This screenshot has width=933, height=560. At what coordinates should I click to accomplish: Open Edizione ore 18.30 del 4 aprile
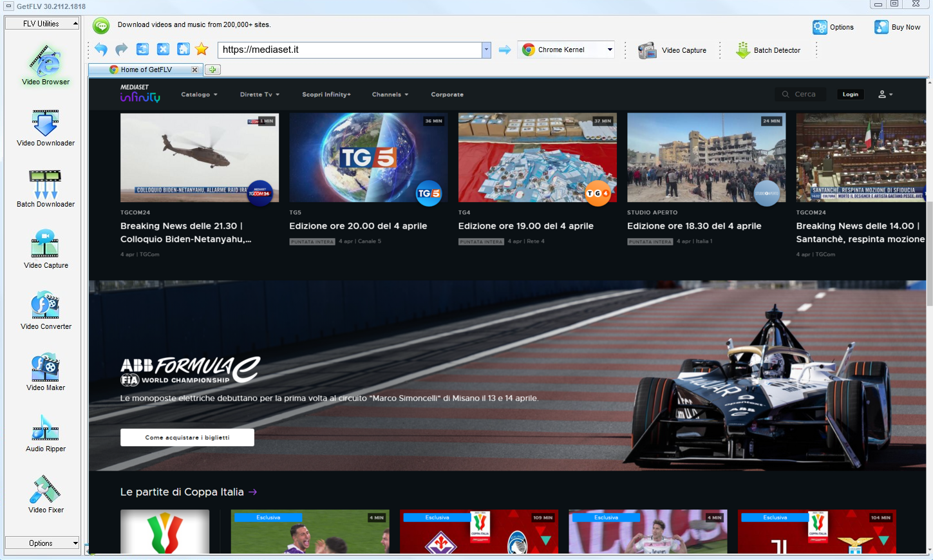coord(694,226)
